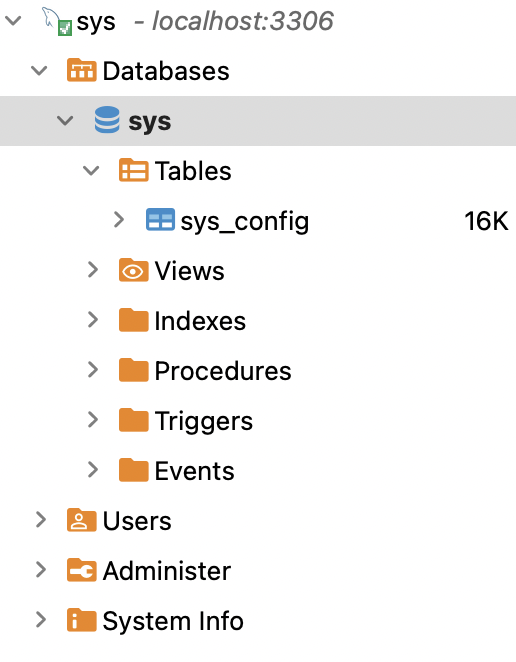The height and width of the screenshot is (662, 516).
Task: Select the Indexes label
Action: tap(200, 320)
